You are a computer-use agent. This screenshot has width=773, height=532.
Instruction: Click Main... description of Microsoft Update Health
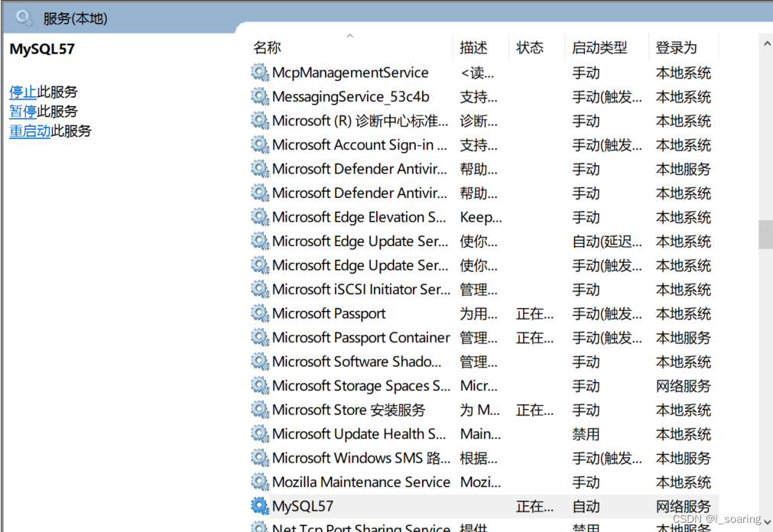(x=480, y=434)
